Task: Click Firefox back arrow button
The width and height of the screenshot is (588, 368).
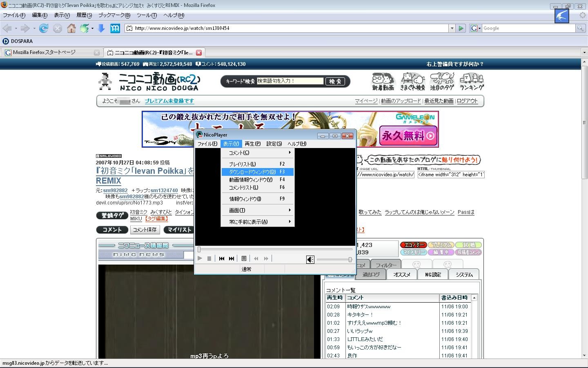Action: [x=7, y=28]
